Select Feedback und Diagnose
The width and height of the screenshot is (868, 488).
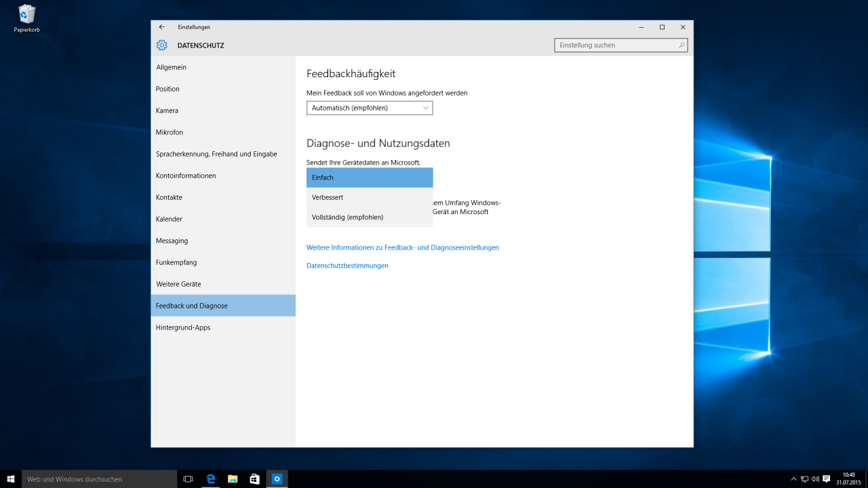pos(223,306)
